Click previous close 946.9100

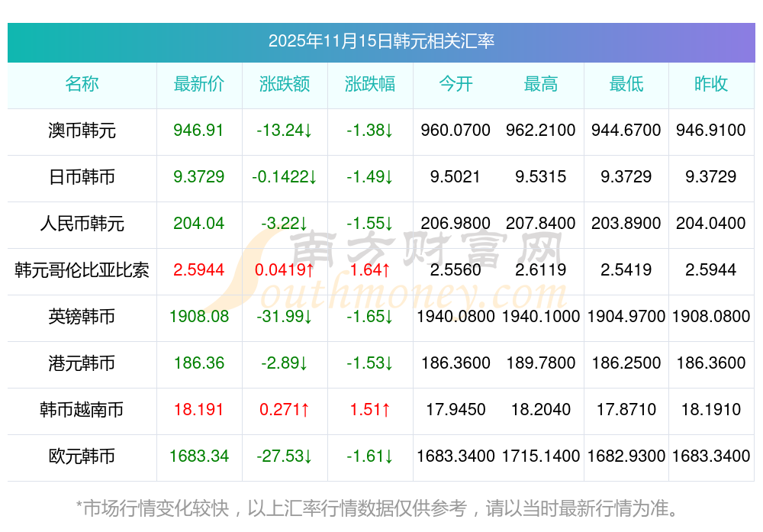click(x=711, y=130)
